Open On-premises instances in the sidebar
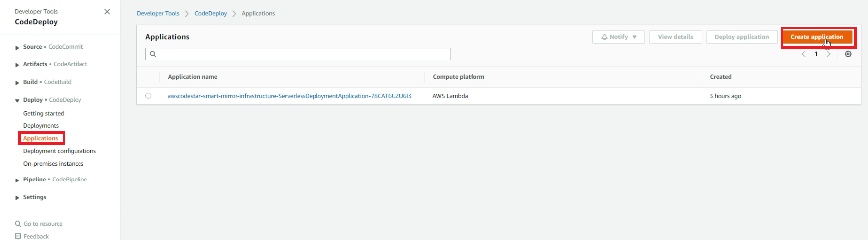 (x=53, y=164)
